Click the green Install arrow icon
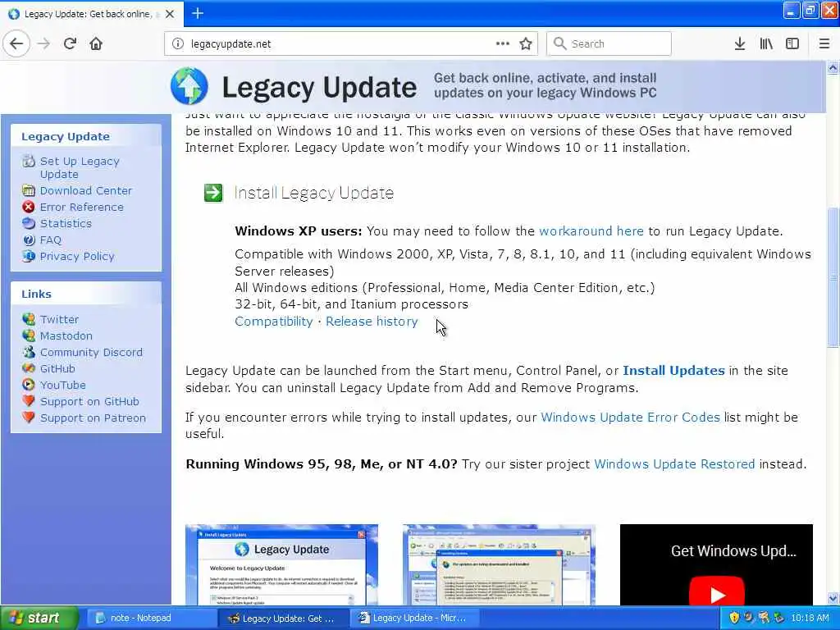Viewport: 840px width, 630px height. coord(213,193)
